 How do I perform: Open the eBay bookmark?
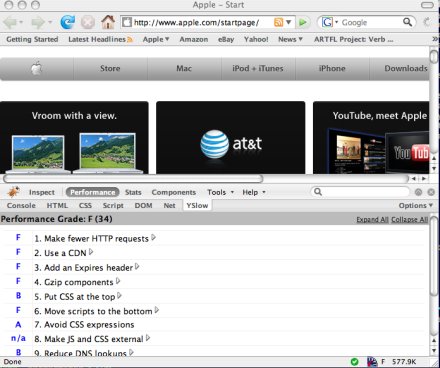pyautogui.click(x=226, y=39)
